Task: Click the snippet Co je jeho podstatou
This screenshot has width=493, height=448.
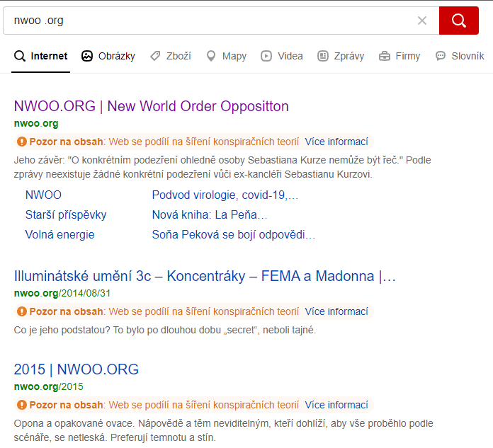Action: 165,331
